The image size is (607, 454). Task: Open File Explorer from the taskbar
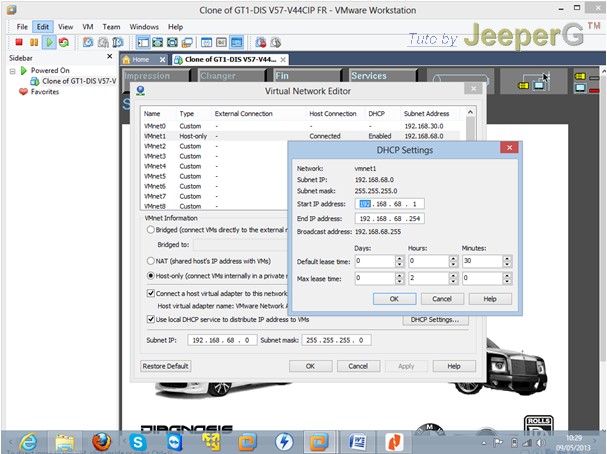point(65,442)
